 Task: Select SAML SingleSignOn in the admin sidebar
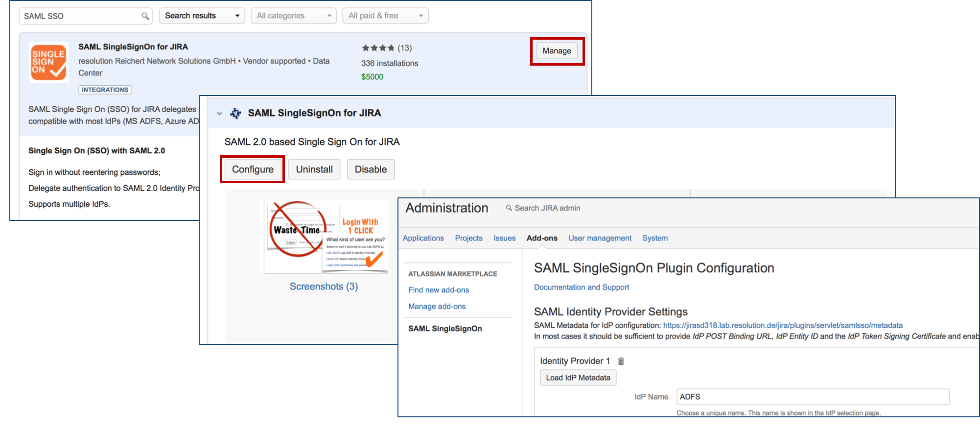pyautogui.click(x=445, y=329)
